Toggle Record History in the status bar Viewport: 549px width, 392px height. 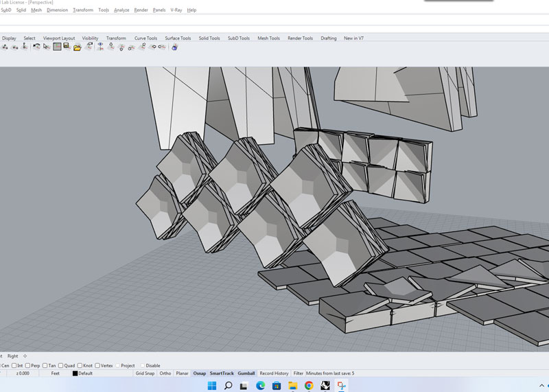[x=274, y=373]
